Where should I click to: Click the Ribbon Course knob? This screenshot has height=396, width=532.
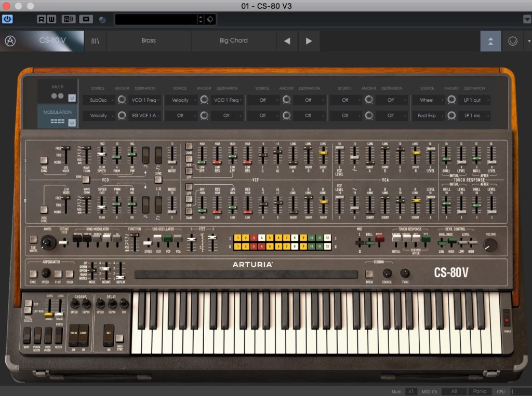pyautogui.click(x=387, y=274)
